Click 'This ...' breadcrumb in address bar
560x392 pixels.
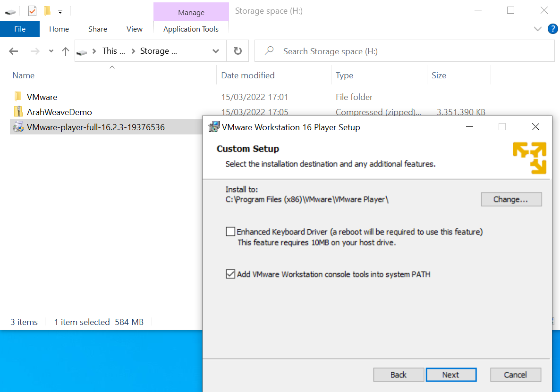coord(114,51)
